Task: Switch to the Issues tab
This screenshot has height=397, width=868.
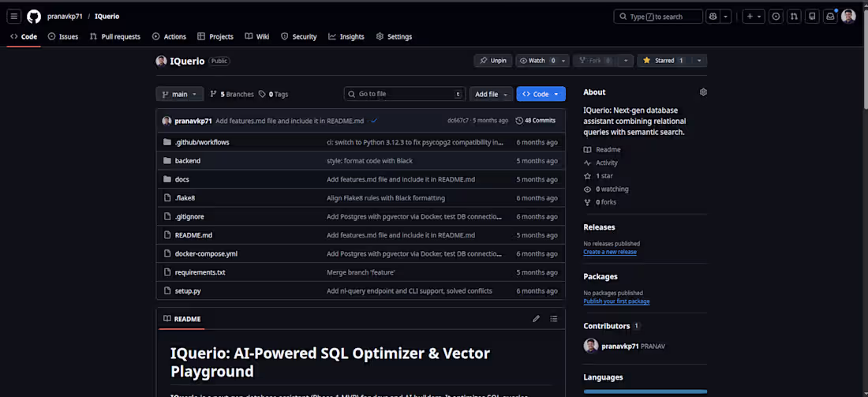Action: (x=63, y=36)
